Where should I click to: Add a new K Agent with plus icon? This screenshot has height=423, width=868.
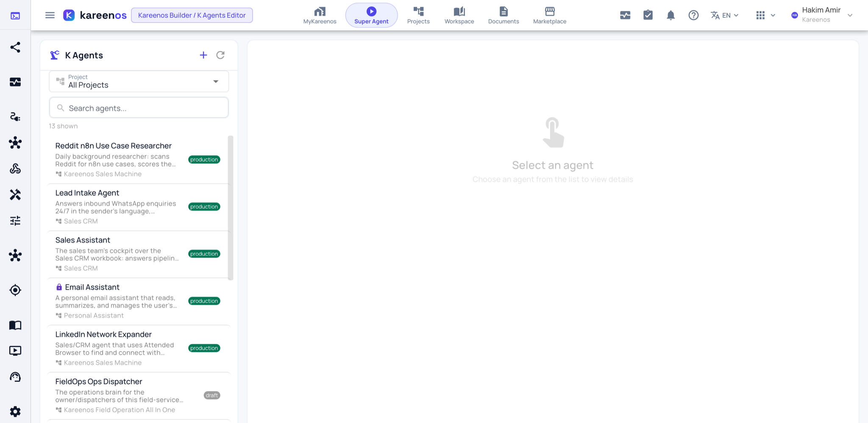(203, 55)
